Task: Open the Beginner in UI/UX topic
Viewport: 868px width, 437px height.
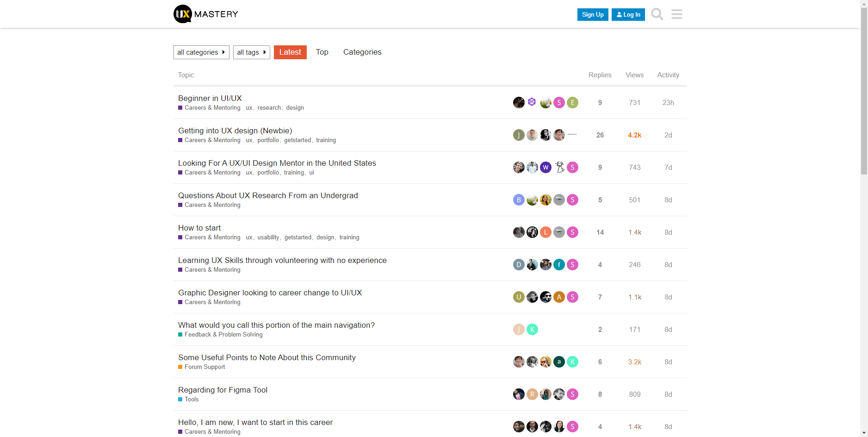Action: click(x=210, y=98)
